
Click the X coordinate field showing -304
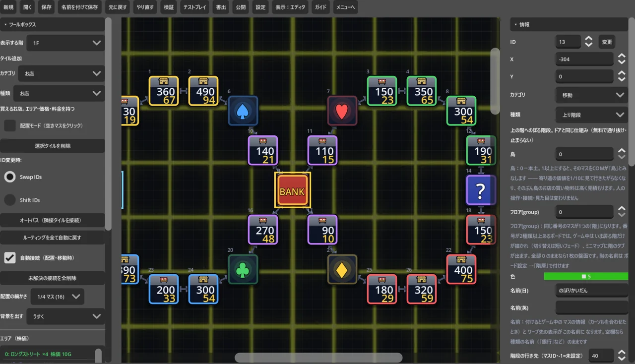coord(584,59)
